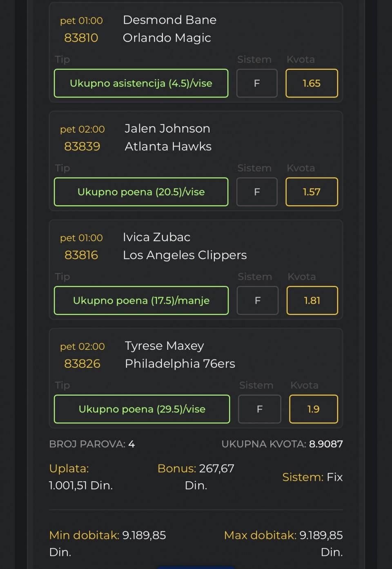392x569 pixels.
Task: Open the Orlando Magic team name
Action: click(x=167, y=38)
